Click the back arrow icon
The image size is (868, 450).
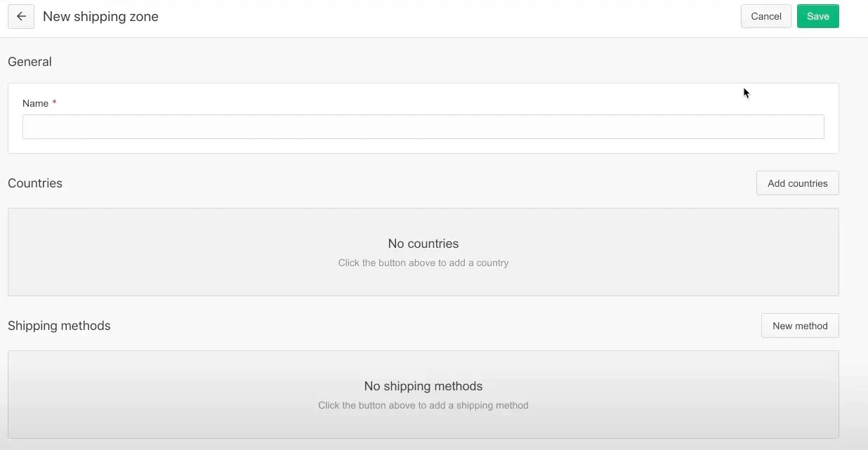[x=21, y=16]
